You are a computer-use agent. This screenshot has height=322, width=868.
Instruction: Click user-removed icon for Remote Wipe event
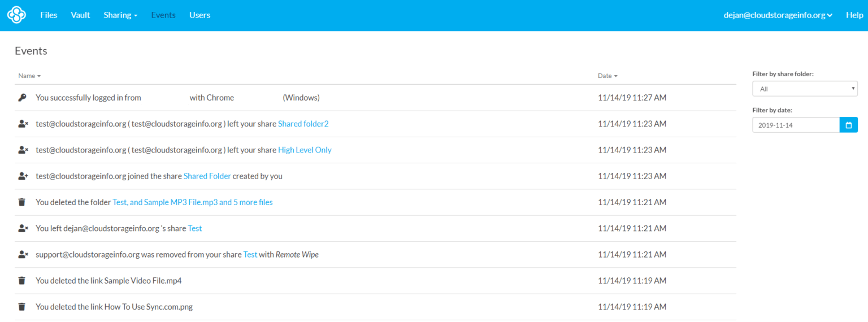(23, 255)
